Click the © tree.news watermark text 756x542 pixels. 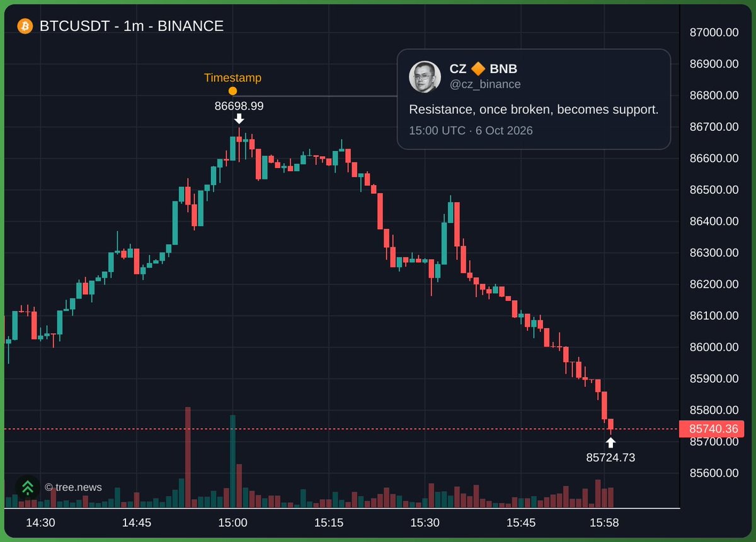tap(73, 487)
